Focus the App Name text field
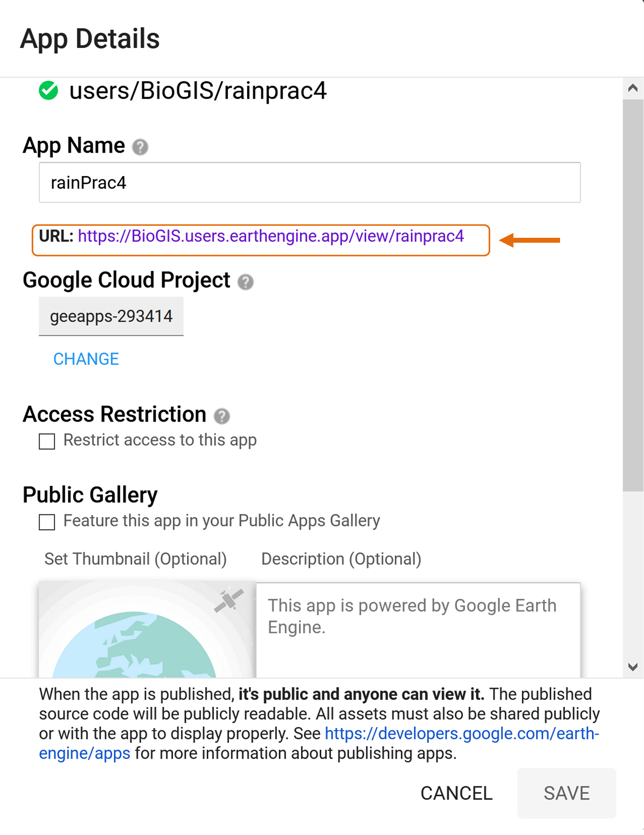This screenshot has width=644, height=835. 309,183
